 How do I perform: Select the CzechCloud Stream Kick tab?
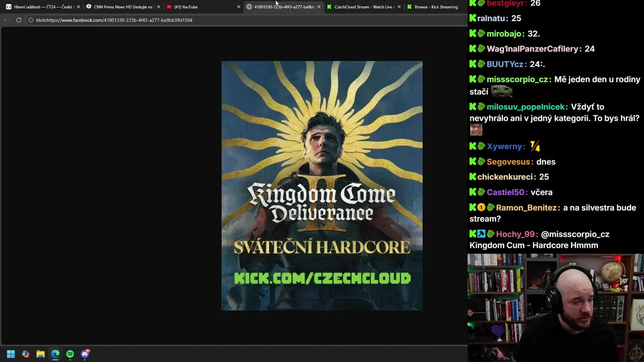click(x=364, y=7)
